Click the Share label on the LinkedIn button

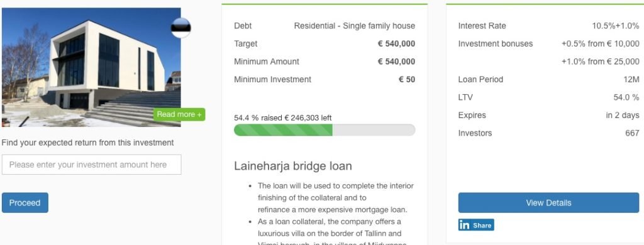482,226
